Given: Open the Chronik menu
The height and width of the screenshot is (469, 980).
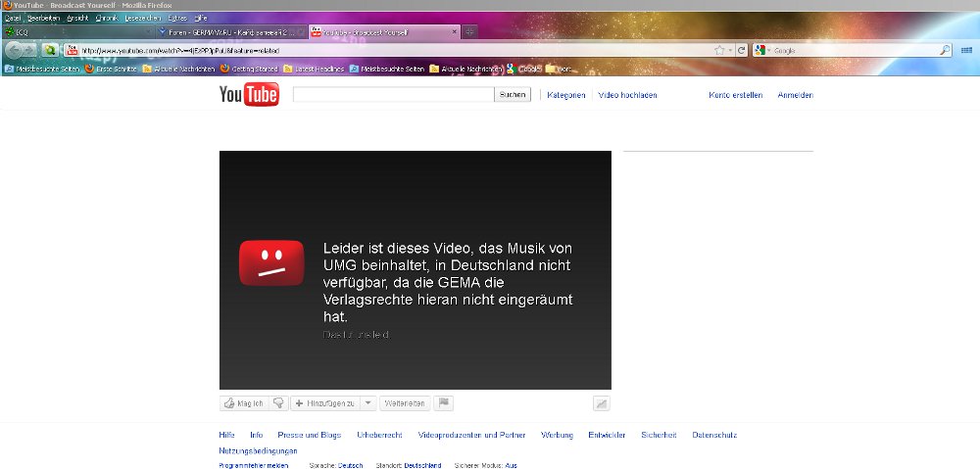Looking at the screenshot, I should pyautogui.click(x=106, y=18).
